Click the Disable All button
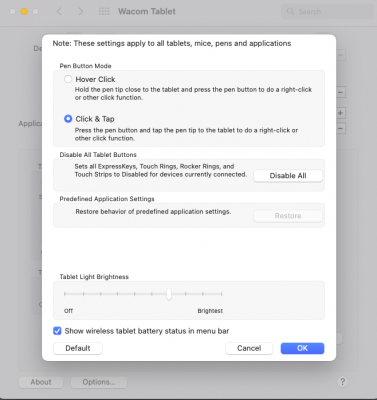The image size is (377, 400). coord(288,176)
